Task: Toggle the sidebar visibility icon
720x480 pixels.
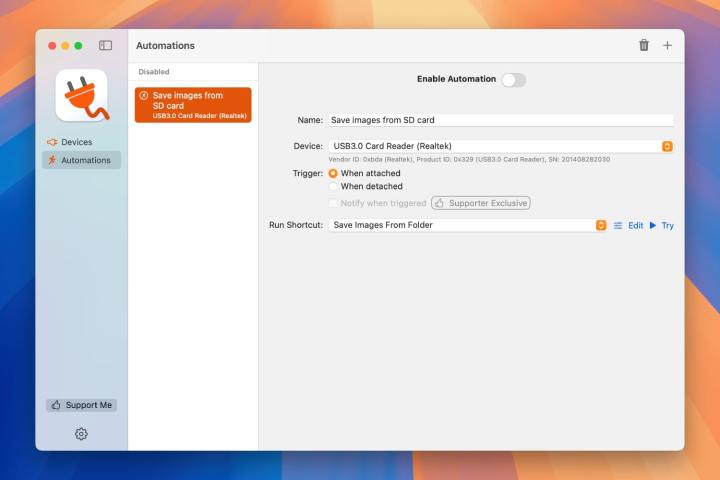Action: click(105, 45)
